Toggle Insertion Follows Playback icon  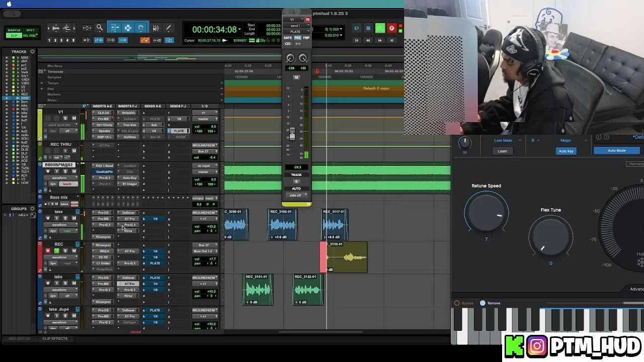click(123, 40)
